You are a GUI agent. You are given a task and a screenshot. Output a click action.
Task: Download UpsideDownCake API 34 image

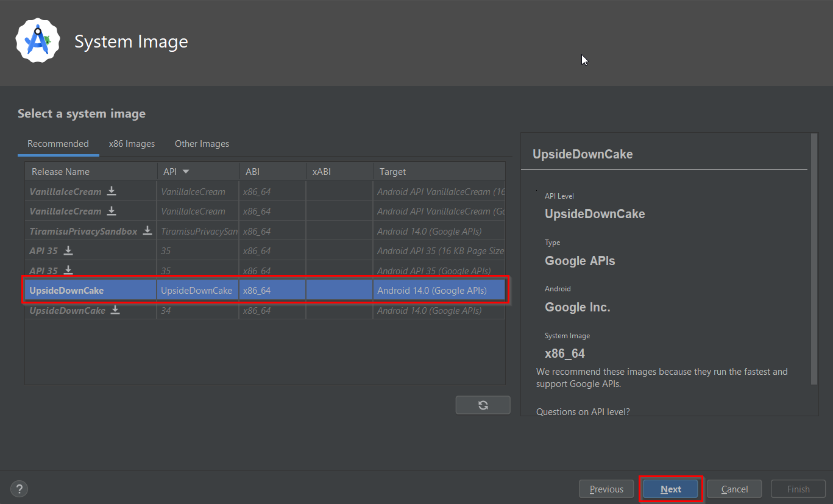tap(115, 310)
